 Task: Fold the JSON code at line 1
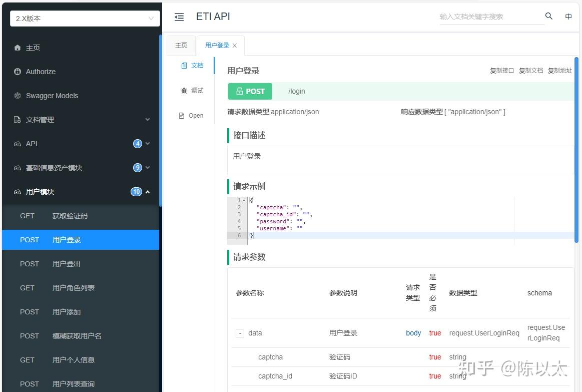(244, 200)
